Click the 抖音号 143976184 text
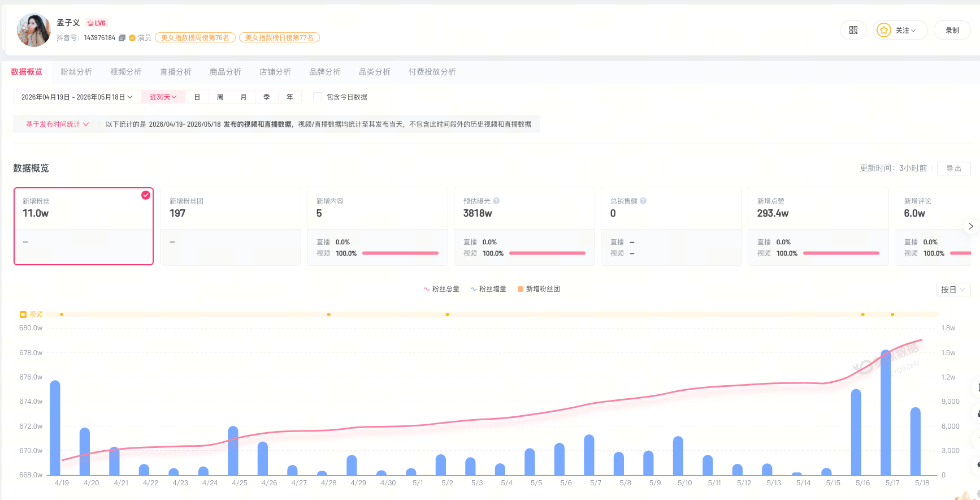The image size is (980, 500). pyautogui.click(x=86, y=38)
